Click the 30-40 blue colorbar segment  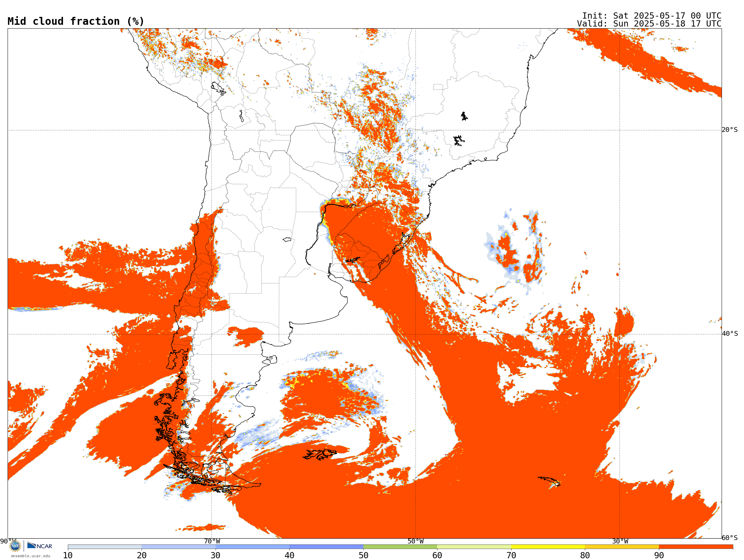(x=252, y=547)
